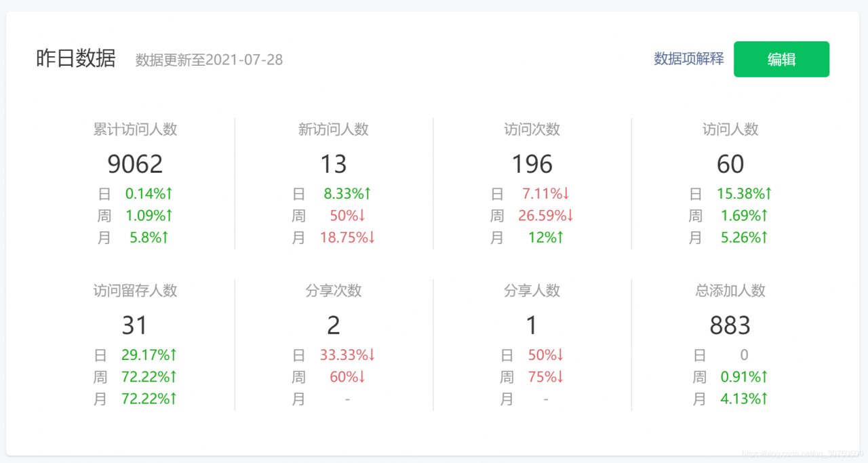
Task: Click the 4.13%↑ monthly change
Action: click(745, 399)
